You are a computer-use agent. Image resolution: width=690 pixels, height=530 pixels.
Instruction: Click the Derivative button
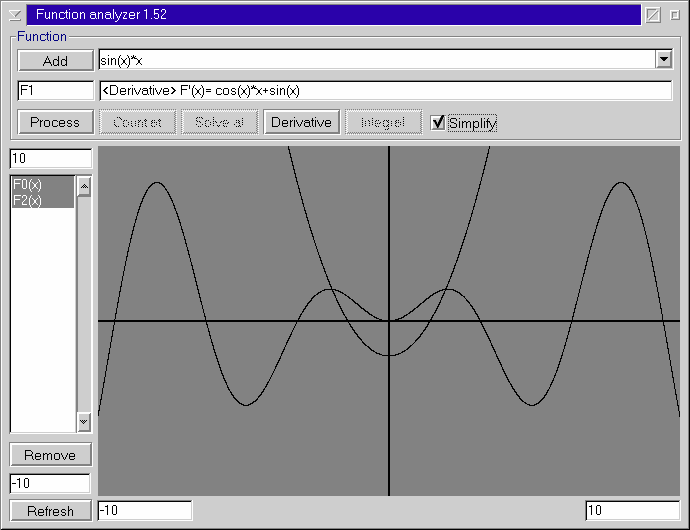301,122
